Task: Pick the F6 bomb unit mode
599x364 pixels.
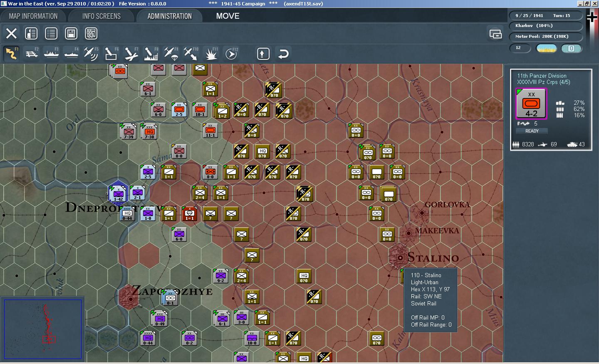Action: coord(111,54)
